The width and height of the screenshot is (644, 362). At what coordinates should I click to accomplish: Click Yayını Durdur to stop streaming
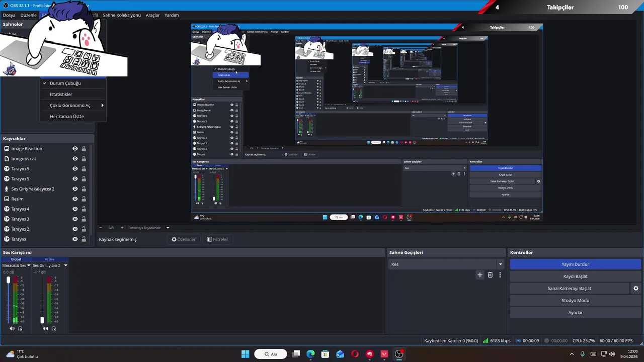[576, 264]
